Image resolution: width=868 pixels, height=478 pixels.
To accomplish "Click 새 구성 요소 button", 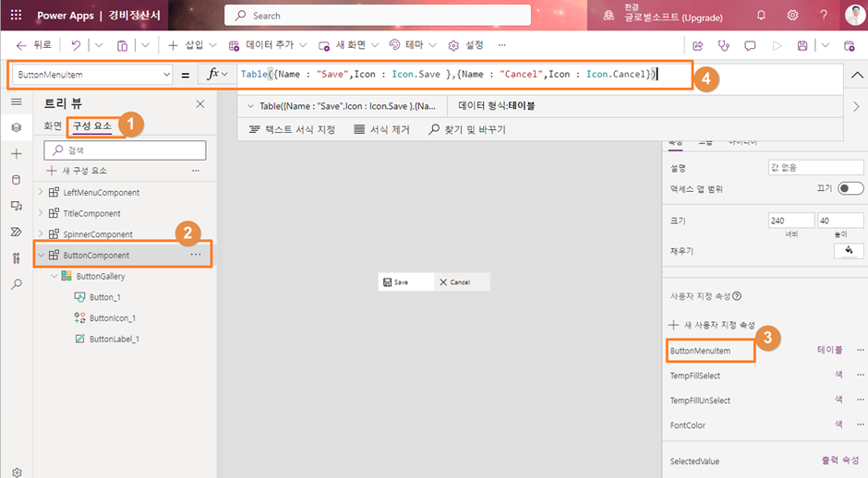I will (77, 171).
